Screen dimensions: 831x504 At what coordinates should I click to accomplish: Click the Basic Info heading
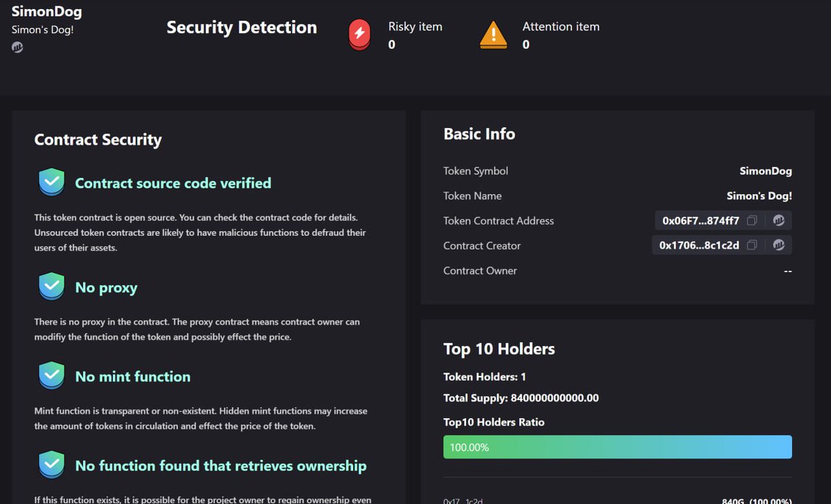479,134
